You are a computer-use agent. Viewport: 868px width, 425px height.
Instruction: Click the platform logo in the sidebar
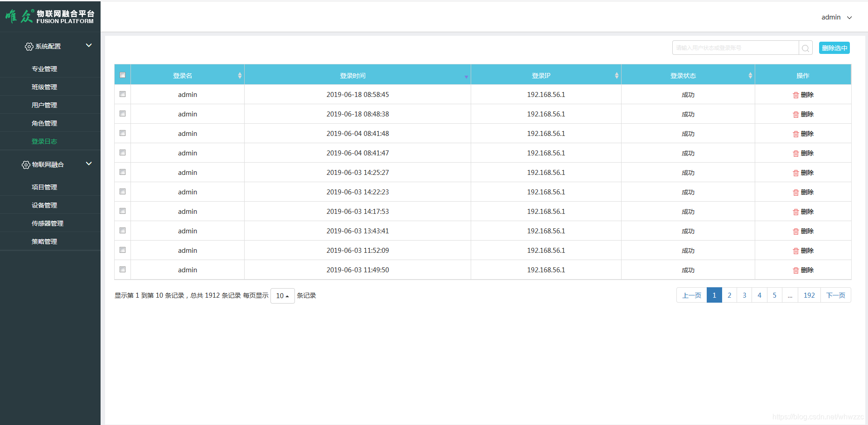(50, 17)
